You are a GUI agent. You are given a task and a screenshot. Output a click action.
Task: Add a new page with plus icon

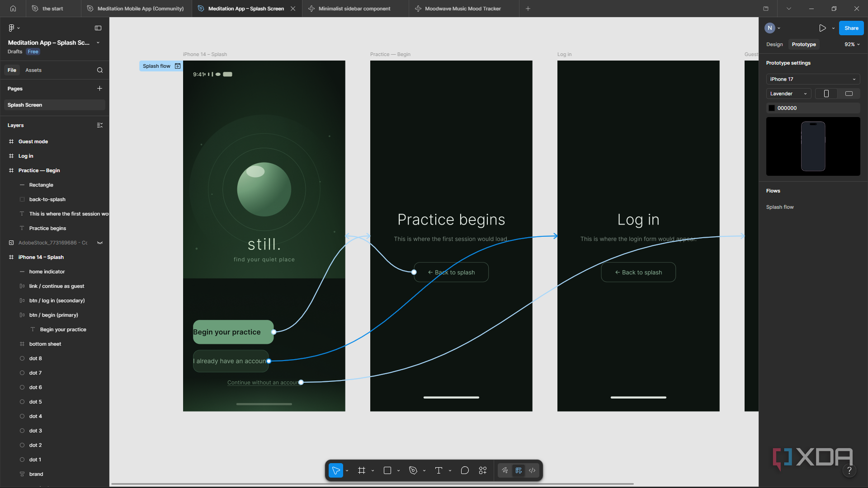point(99,89)
